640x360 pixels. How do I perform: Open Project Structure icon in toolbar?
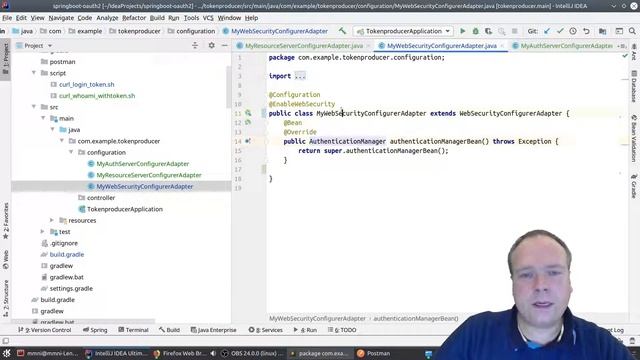(602, 31)
